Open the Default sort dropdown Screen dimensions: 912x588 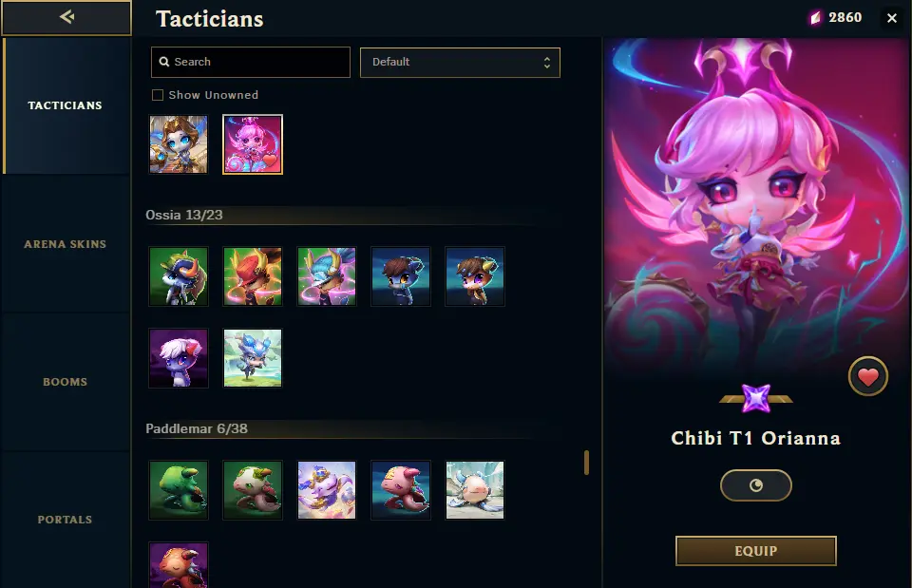(x=460, y=63)
